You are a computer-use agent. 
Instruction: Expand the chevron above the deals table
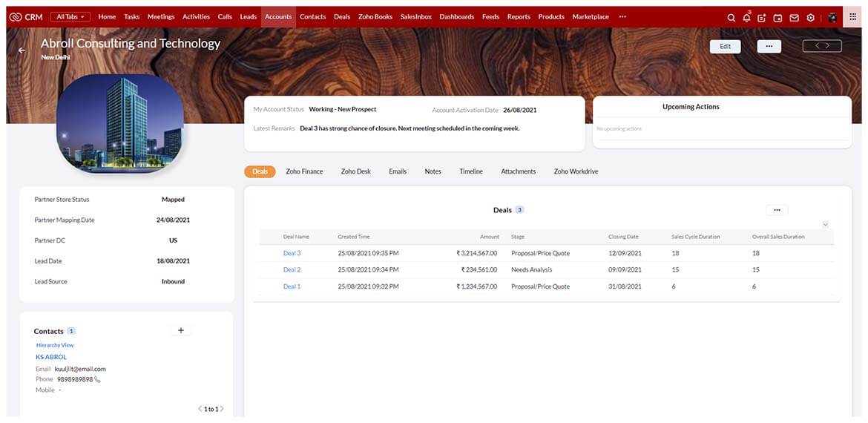[825, 224]
